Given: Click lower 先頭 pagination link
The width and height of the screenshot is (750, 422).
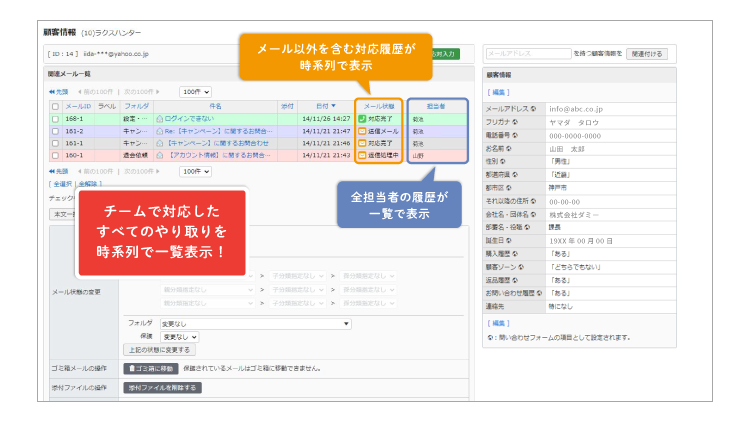Looking at the screenshot, I should coord(58,171).
